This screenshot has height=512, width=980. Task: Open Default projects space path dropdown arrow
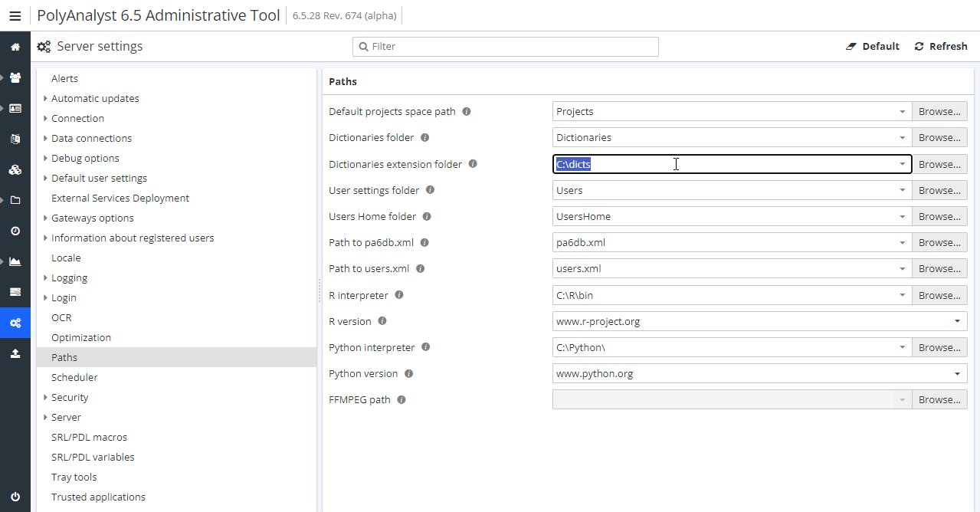pyautogui.click(x=902, y=112)
